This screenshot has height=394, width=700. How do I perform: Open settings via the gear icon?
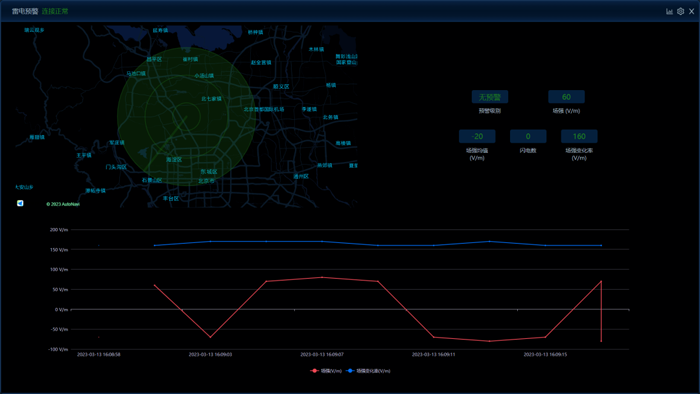coord(680,12)
